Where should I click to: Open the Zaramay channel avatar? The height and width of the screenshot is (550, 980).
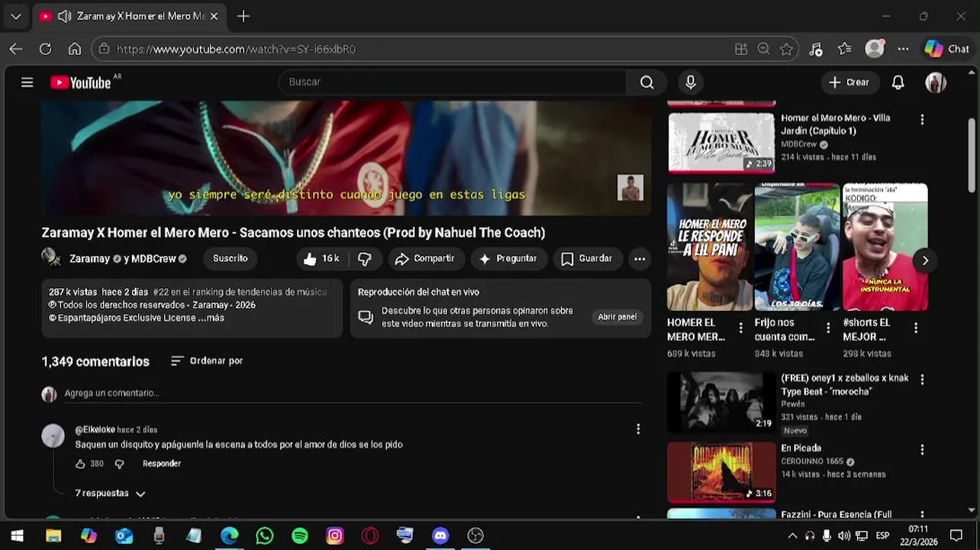(x=51, y=257)
